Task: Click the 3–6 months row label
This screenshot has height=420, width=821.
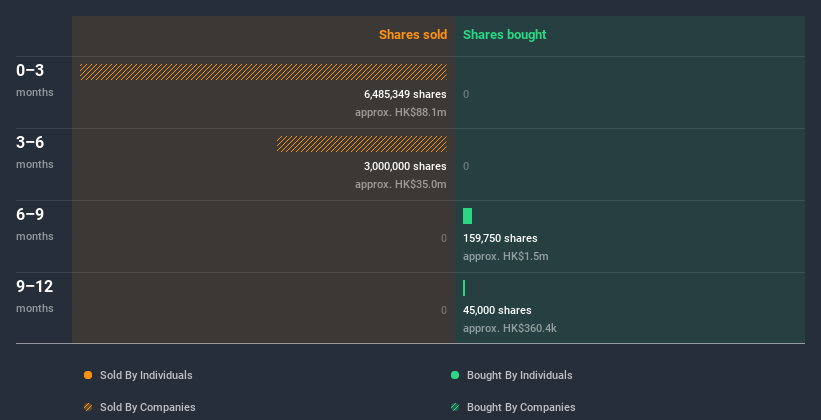Action: click(35, 152)
